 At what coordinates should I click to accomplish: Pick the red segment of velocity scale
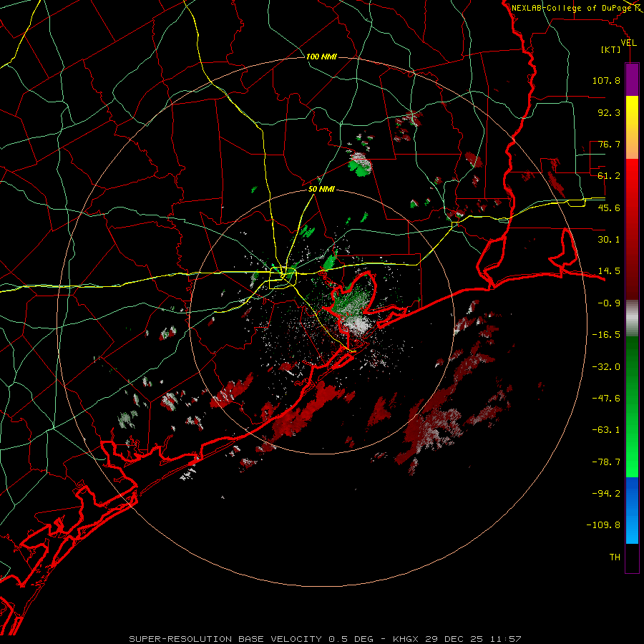pos(632,229)
